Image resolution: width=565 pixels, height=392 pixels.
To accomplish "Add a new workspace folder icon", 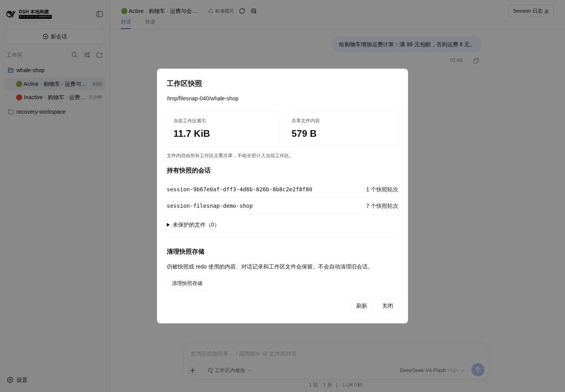I will (x=100, y=55).
